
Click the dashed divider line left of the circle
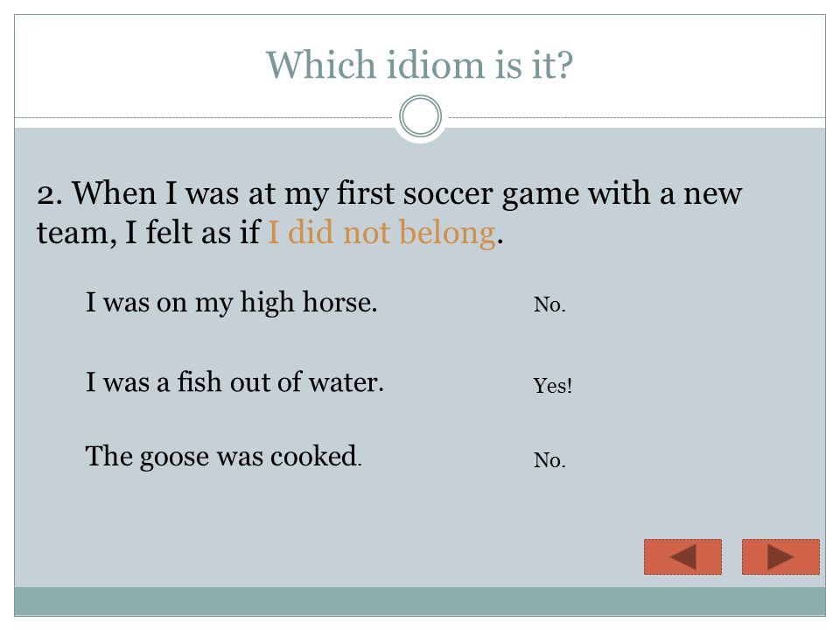click(204, 117)
